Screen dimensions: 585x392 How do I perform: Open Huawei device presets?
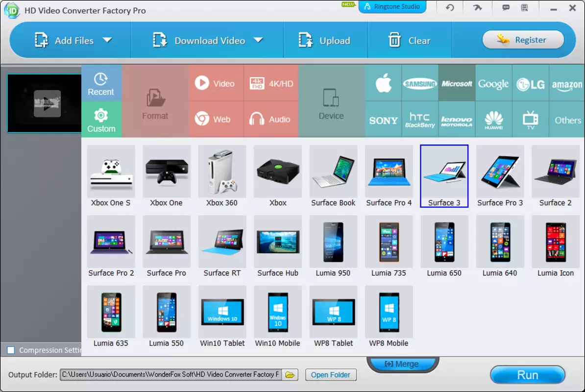(493, 120)
